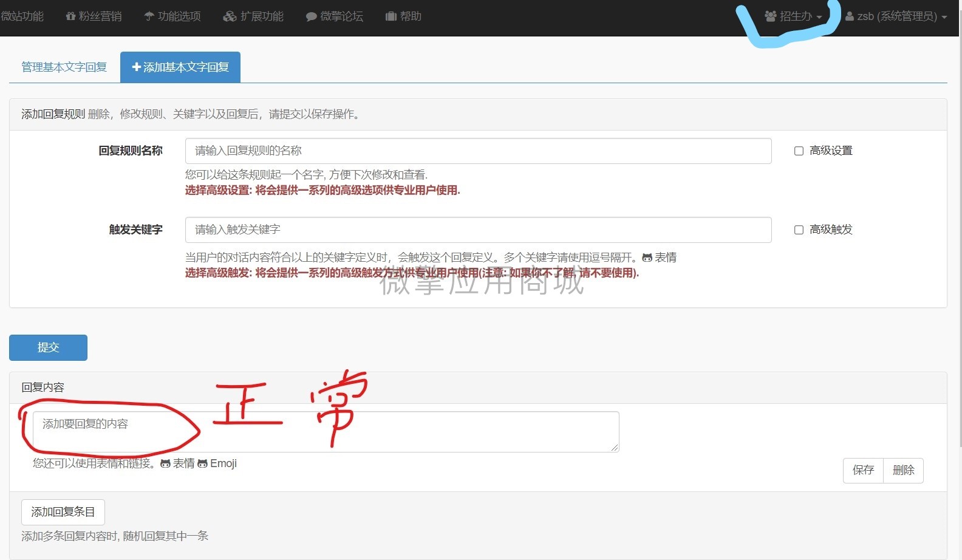Click the 回复规则名称 input field

point(479,151)
